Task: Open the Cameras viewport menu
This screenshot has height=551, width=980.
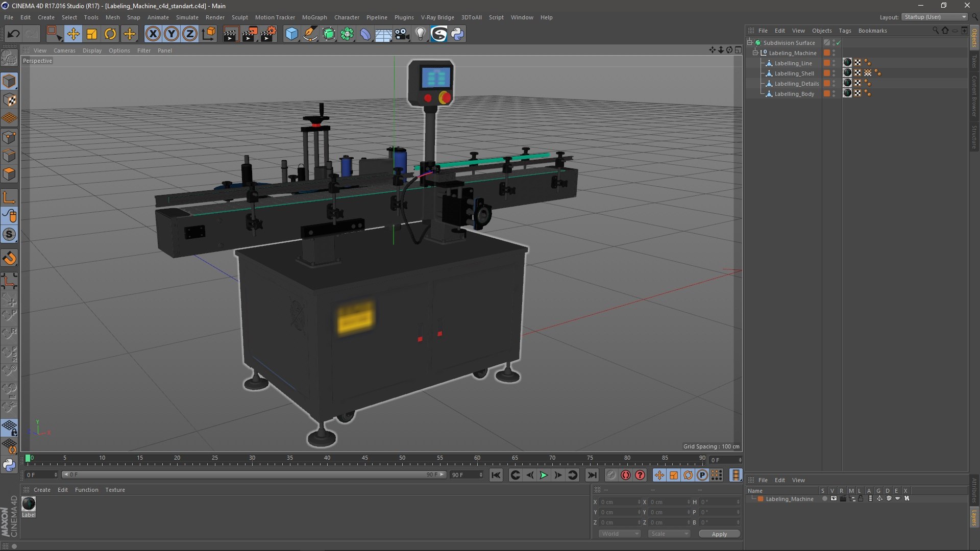Action: (64, 51)
